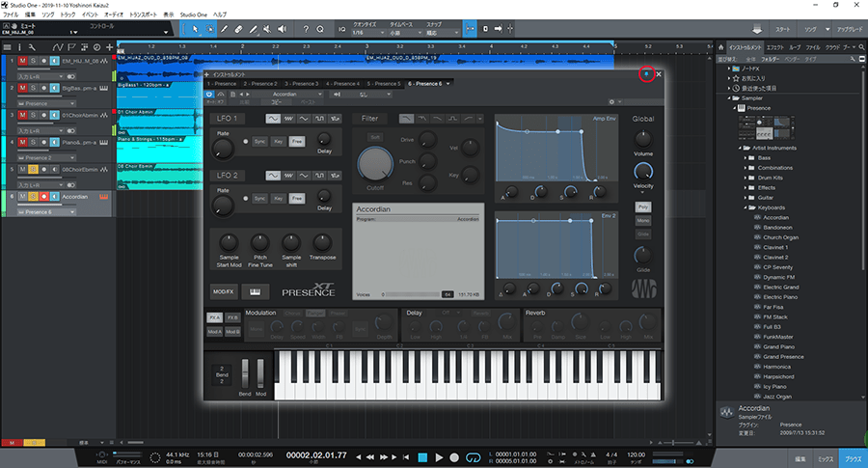
Task: Start playback with the play button
Action: (439, 457)
